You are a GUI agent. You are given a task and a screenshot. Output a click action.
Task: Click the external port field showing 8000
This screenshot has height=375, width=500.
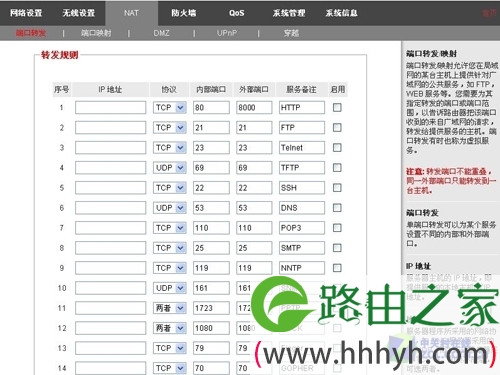(254, 107)
